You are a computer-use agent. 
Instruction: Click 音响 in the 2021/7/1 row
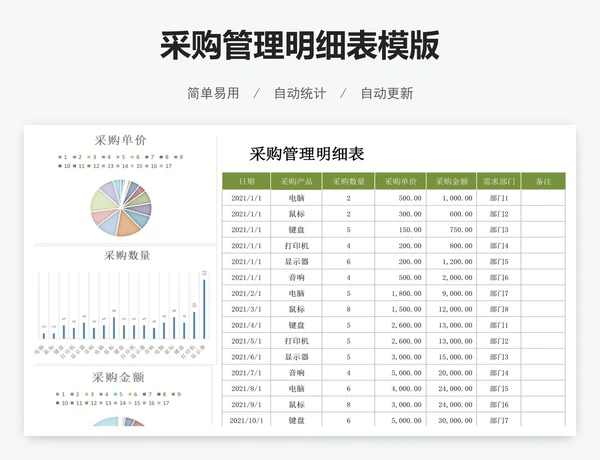297,373
